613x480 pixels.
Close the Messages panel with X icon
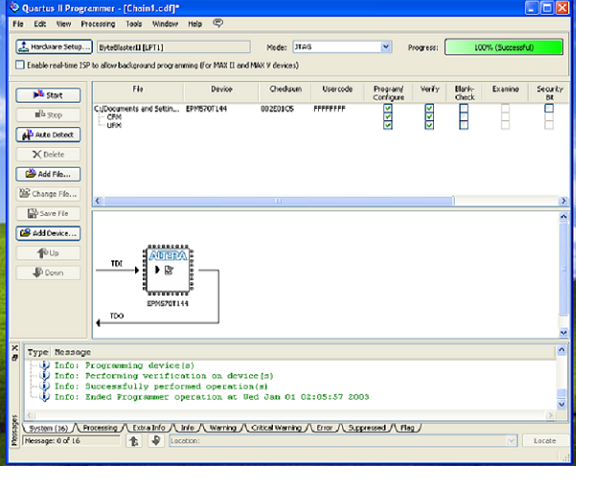pos(15,347)
